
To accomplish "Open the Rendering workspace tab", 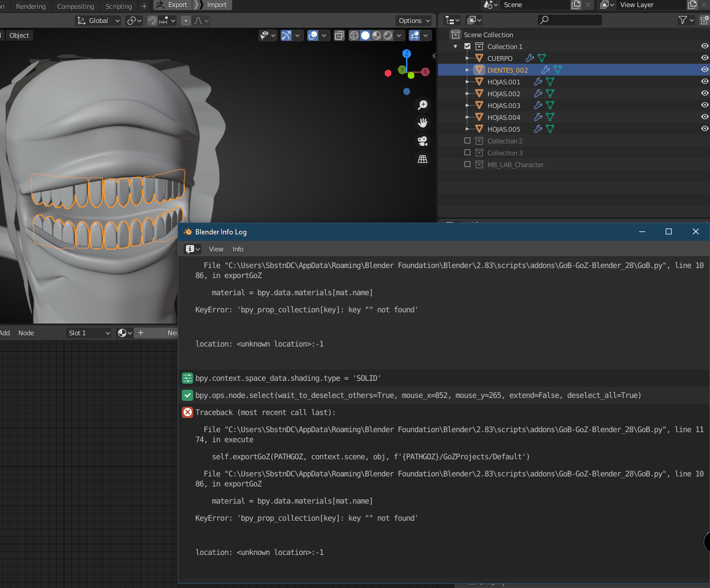I will coord(31,6).
